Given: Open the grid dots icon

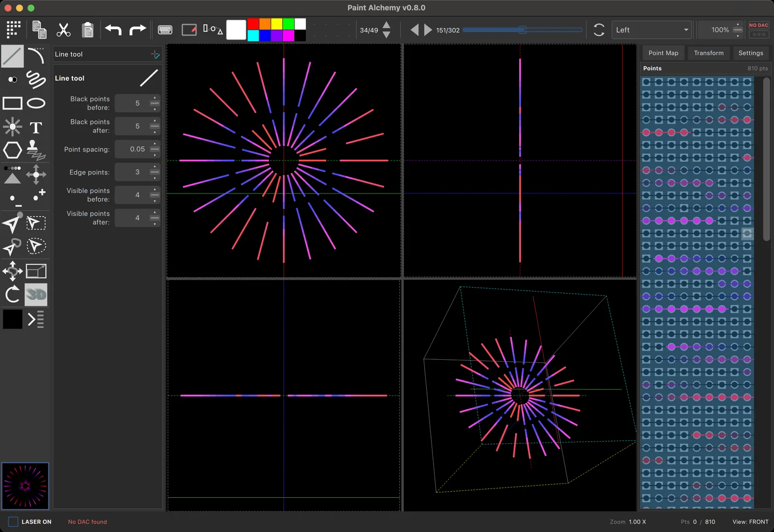Looking at the screenshot, I should click(x=14, y=30).
